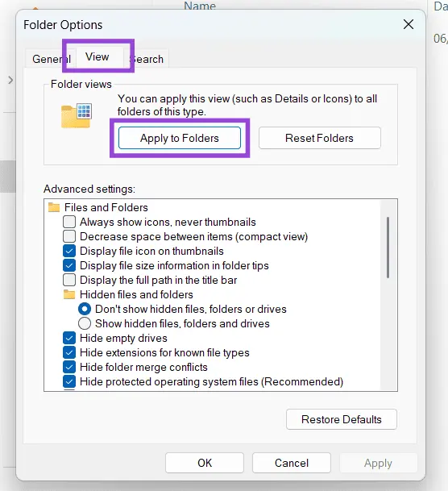Image resolution: width=448 pixels, height=491 pixels.
Task: Uncheck Hide protected operating system files
Action: [69, 381]
